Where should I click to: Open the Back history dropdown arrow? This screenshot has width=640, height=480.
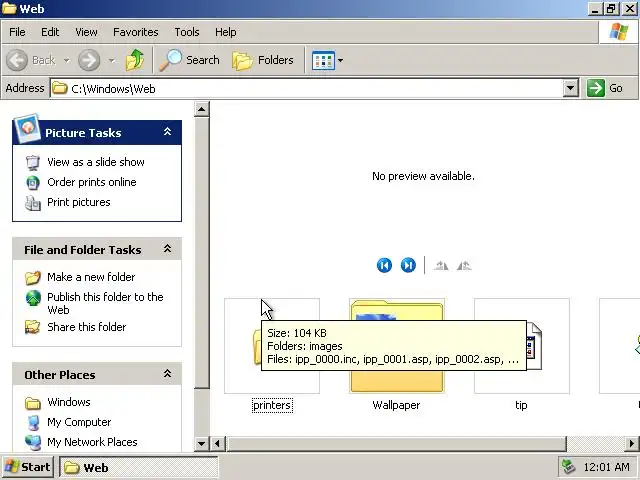click(66, 60)
